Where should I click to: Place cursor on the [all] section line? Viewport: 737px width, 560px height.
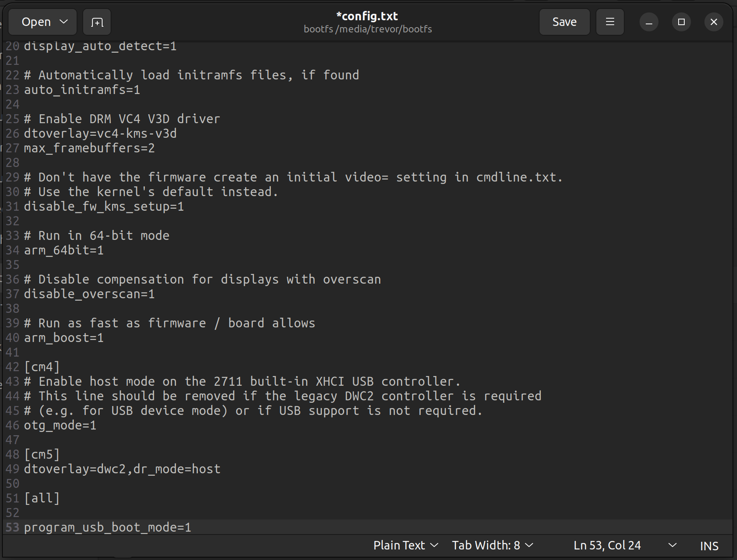[42, 498]
